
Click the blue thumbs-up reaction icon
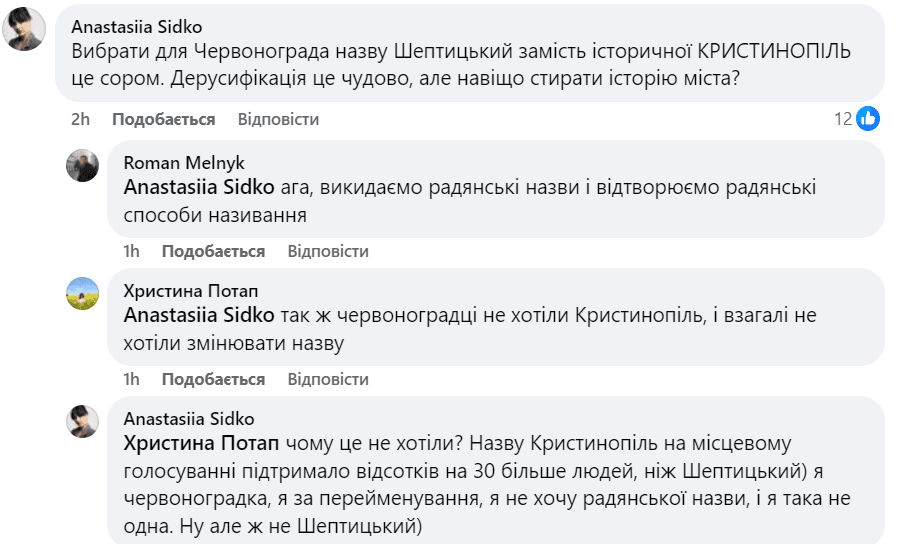click(x=868, y=119)
